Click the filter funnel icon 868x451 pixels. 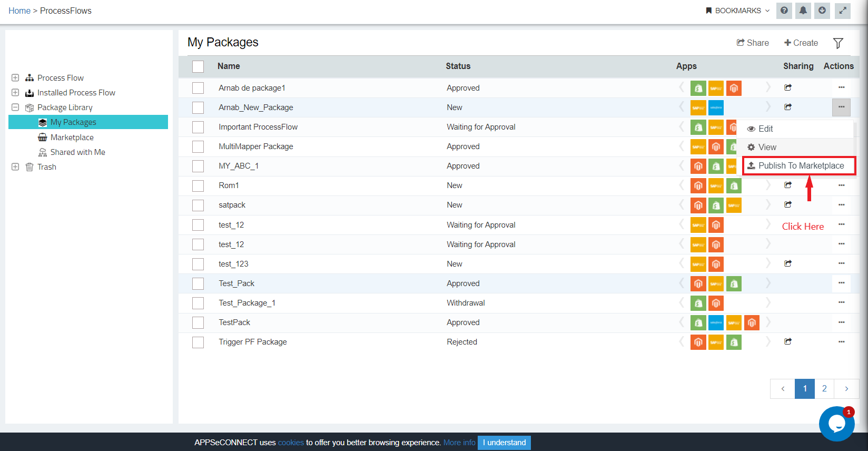tap(838, 43)
